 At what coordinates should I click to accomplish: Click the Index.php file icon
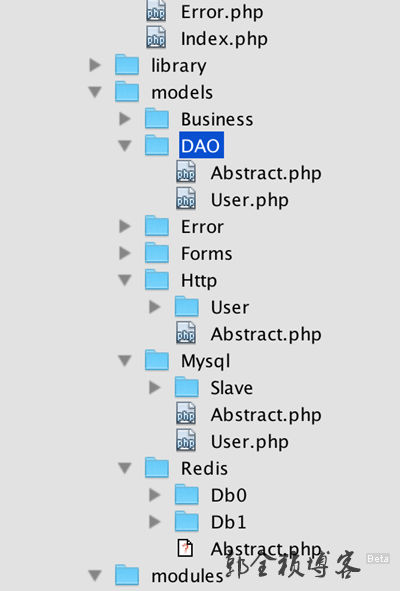(x=156, y=37)
